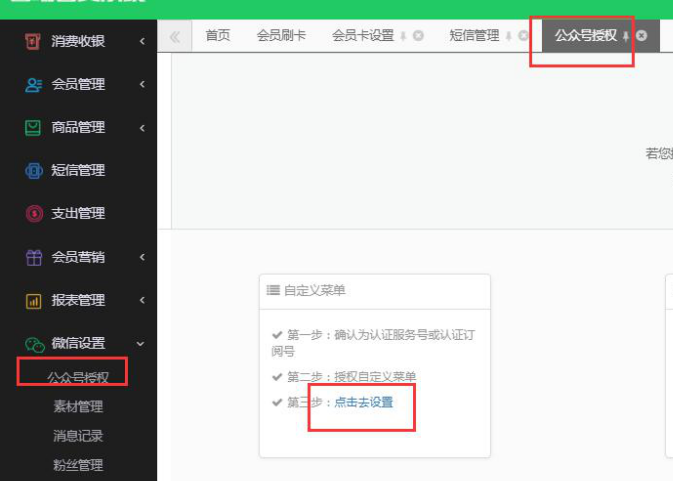Image resolution: width=673 pixels, height=481 pixels.
Task: Open 报表管理 in the sidebar
Action: [x=78, y=300]
